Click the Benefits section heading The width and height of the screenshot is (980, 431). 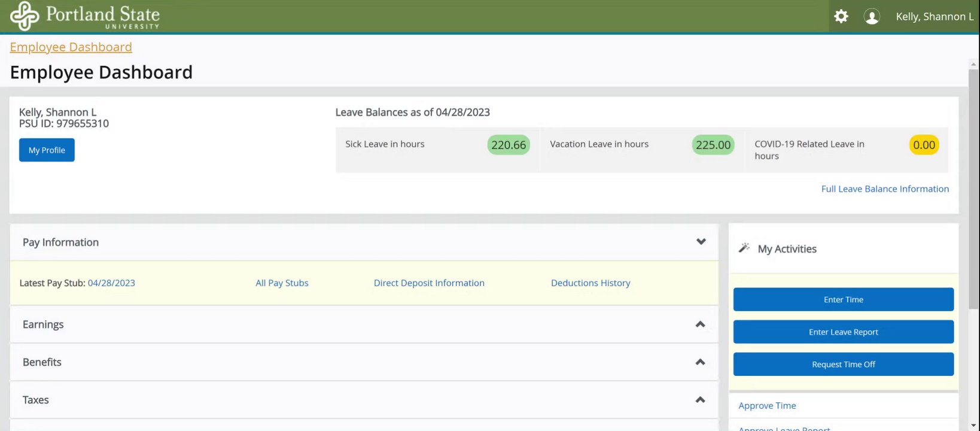42,362
